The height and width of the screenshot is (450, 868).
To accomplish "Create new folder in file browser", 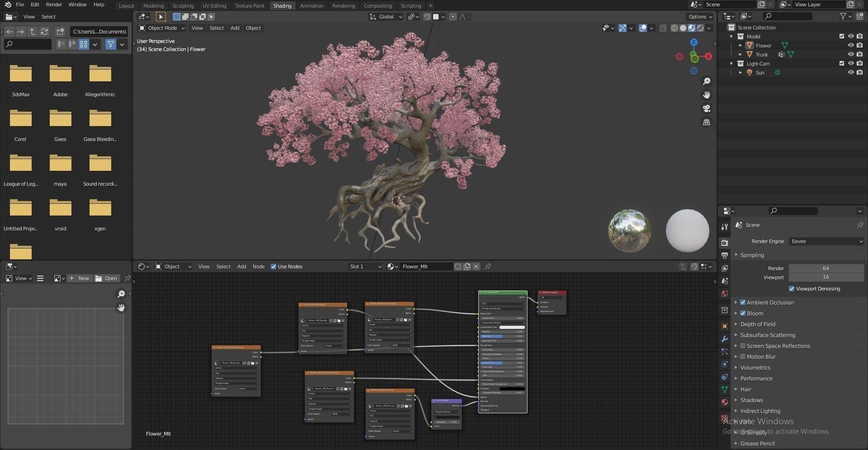I will point(60,32).
